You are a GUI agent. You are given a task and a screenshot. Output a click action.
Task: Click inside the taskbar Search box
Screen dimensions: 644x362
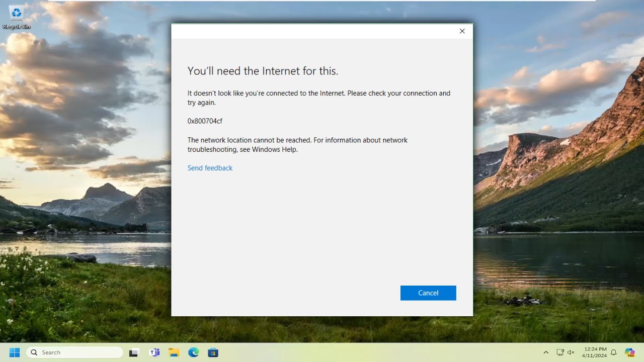click(74, 352)
